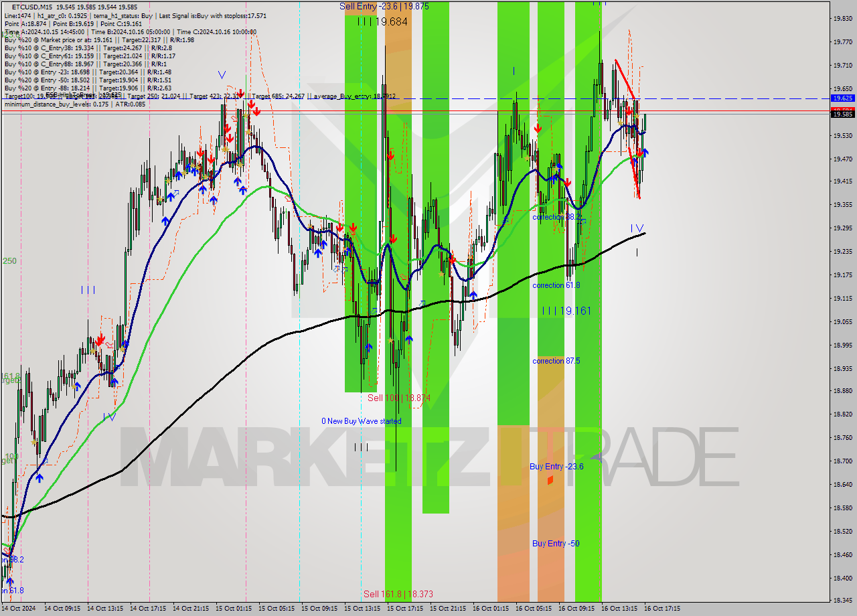Click the 19.830 price axis value

(x=842, y=19)
